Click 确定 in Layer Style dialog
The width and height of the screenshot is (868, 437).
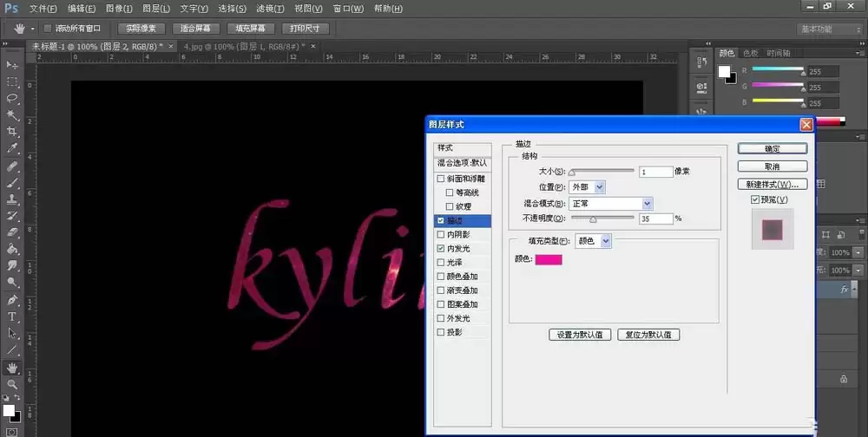pyautogui.click(x=773, y=149)
